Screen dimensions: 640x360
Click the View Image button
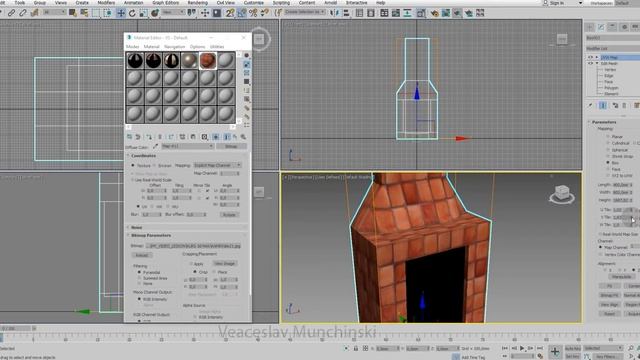(224, 264)
